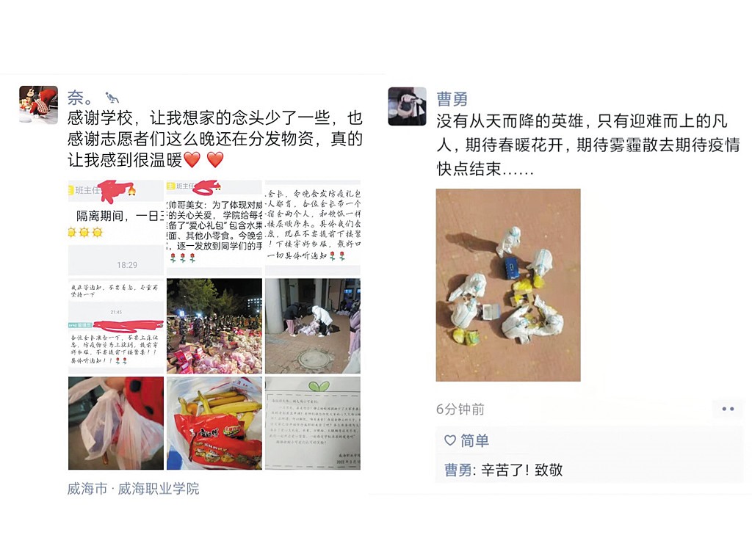Open photo of workers in protective suits

[x=508, y=285]
